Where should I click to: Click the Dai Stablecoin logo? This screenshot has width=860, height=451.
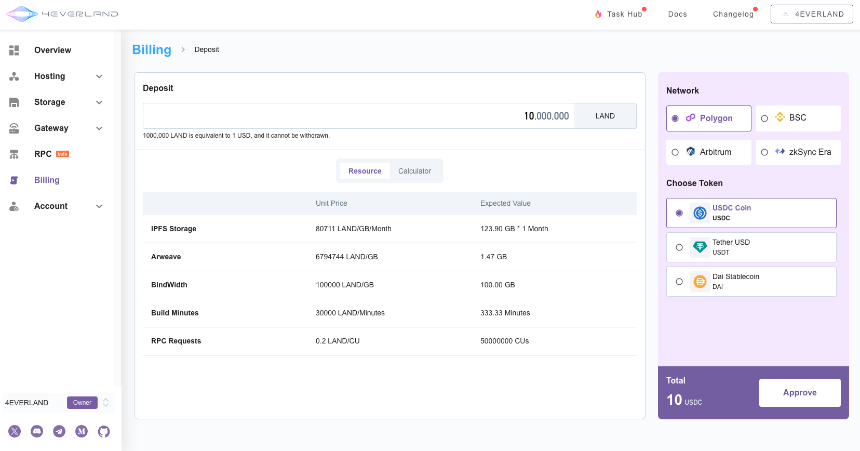pyautogui.click(x=700, y=281)
